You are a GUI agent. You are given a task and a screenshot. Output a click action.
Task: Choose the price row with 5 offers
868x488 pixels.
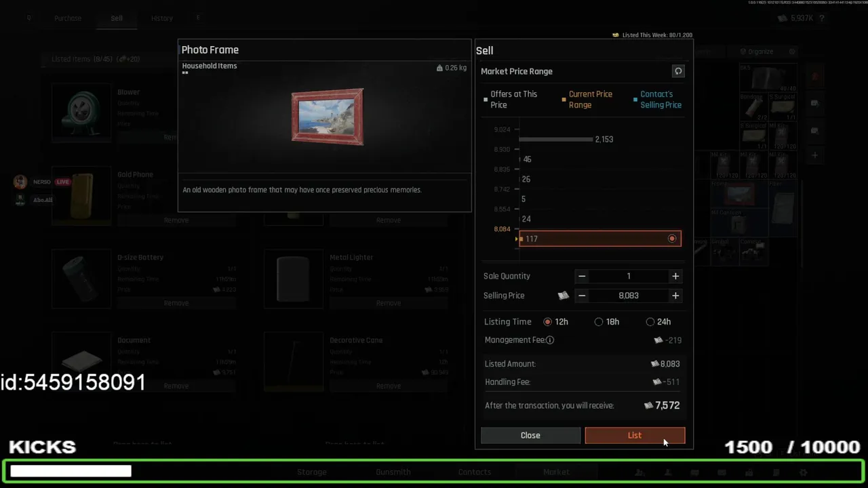tap(599, 199)
